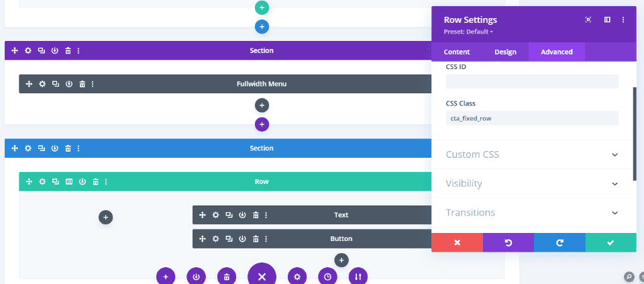Open portability arrows icon in bottom toolbar

358,277
